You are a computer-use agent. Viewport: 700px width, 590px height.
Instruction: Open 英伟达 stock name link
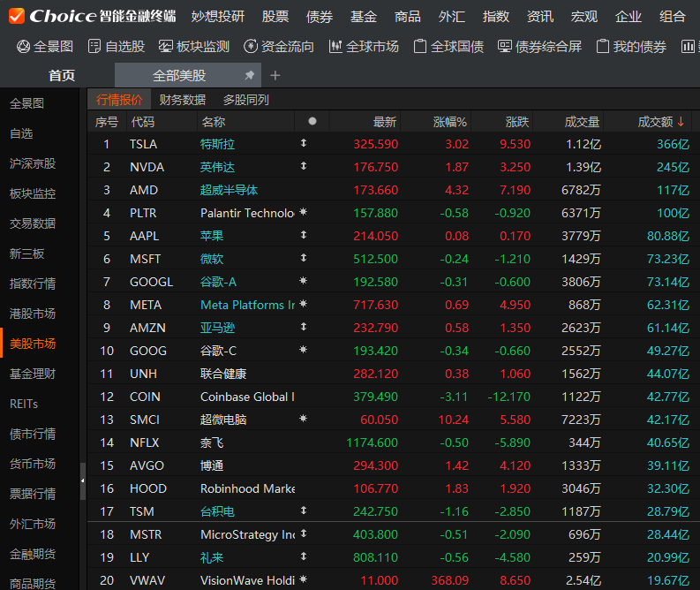pyautogui.click(x=217, y=167)
